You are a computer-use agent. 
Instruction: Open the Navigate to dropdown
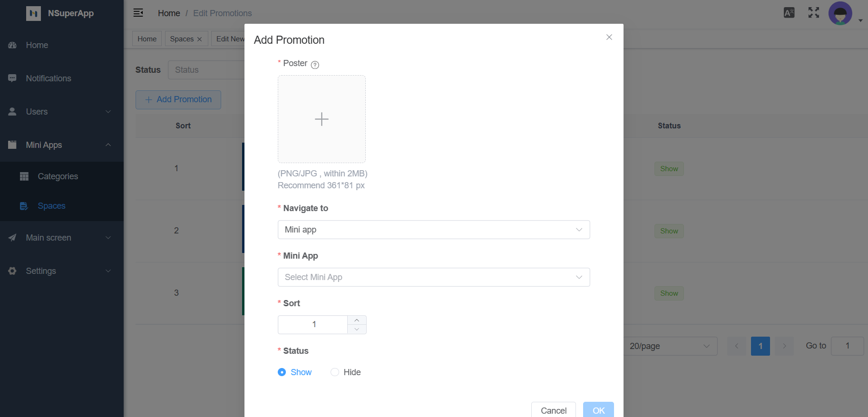[x=433, y=230]
